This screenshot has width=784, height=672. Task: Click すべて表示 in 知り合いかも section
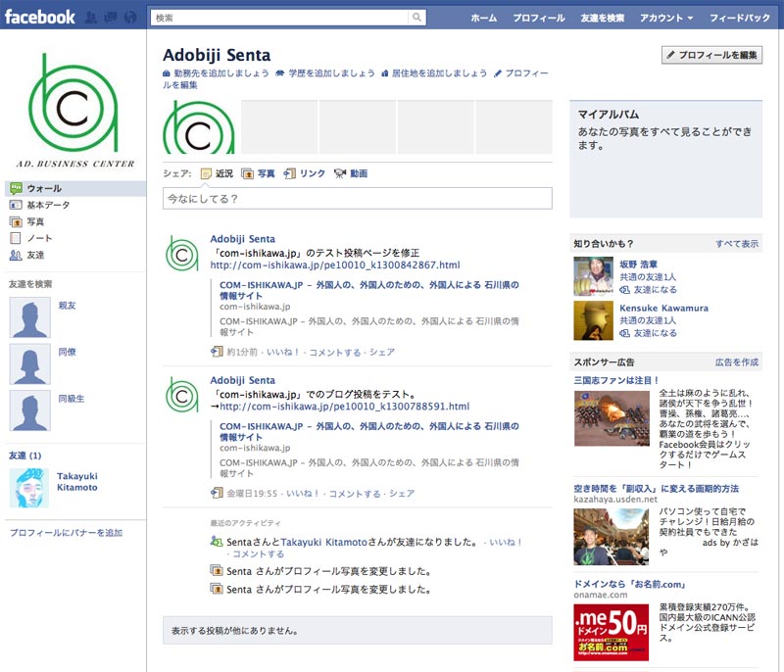(737, 244)
